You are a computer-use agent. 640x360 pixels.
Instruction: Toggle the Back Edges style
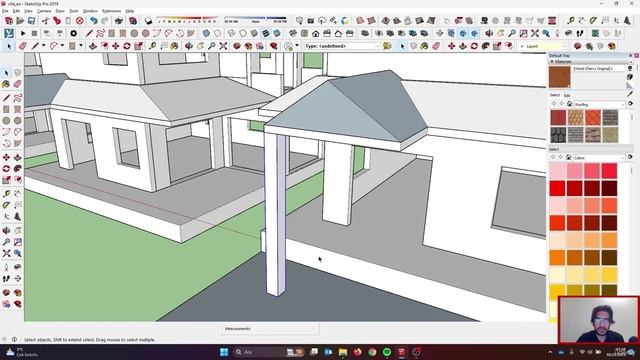218,33
